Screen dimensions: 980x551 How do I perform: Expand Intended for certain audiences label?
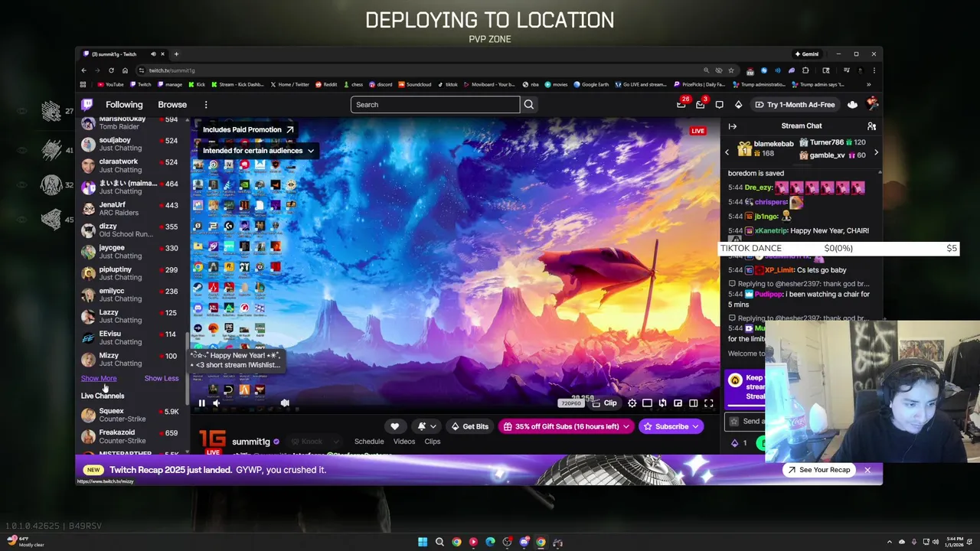point(258,151)
